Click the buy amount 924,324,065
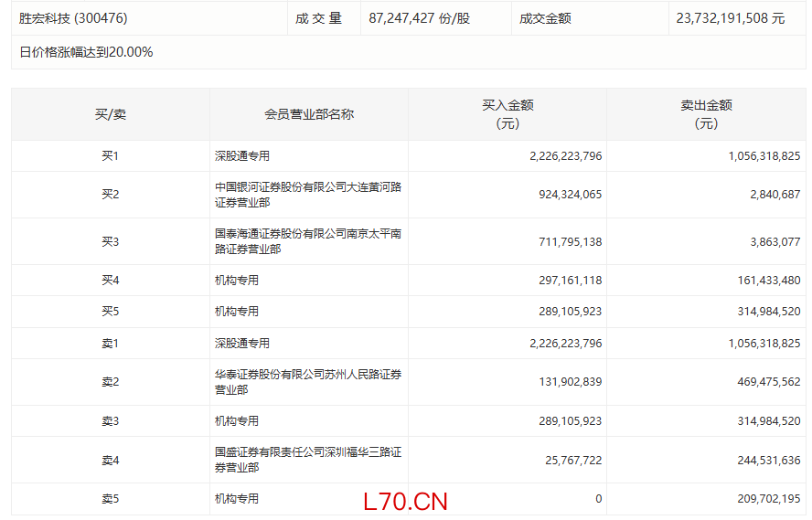The image size is (812, 520). 565,195
